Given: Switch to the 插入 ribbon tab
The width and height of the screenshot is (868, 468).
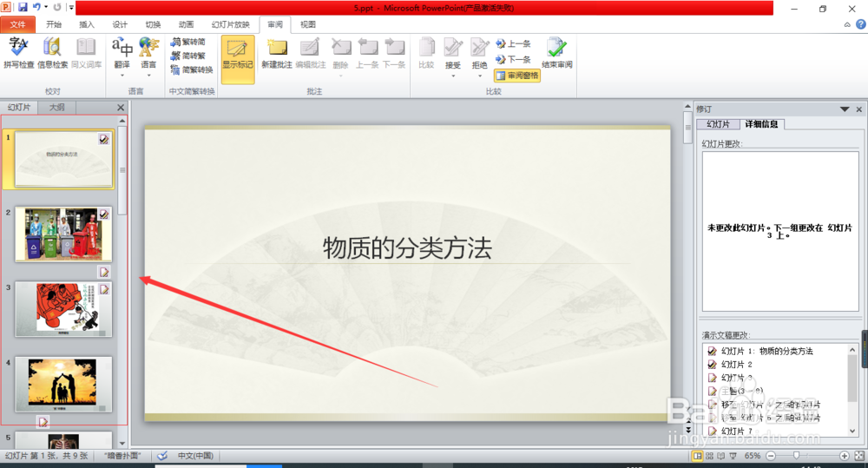Looking at the screenshot, I should click(x=87, y=24).
